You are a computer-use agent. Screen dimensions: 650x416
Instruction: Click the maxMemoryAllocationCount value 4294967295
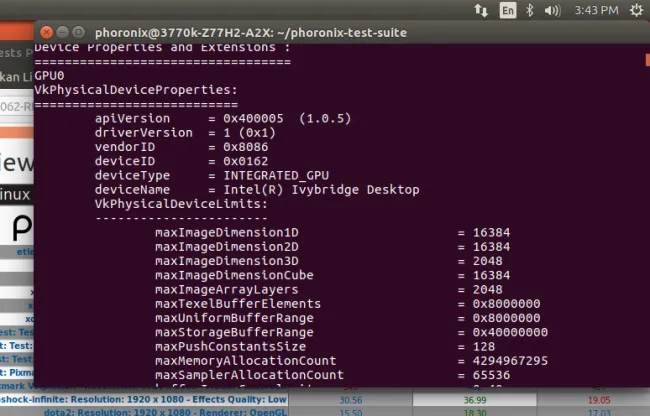(x=510, y=360)
